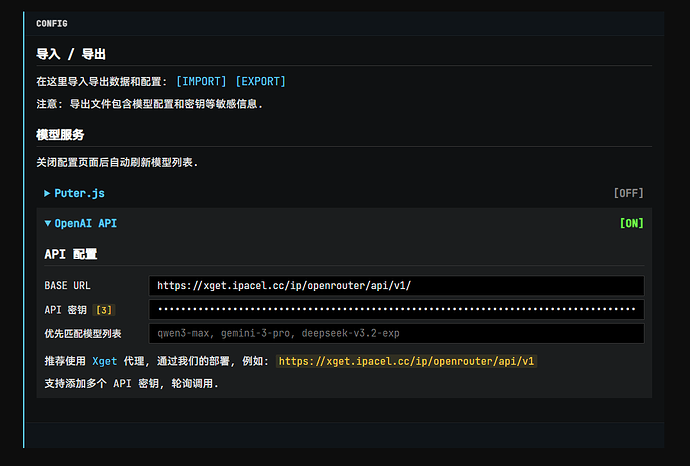Select the OpenAI API section title
Image resolution: width=690 pixels, height=466 pixels.
click(x=86, y=223)
